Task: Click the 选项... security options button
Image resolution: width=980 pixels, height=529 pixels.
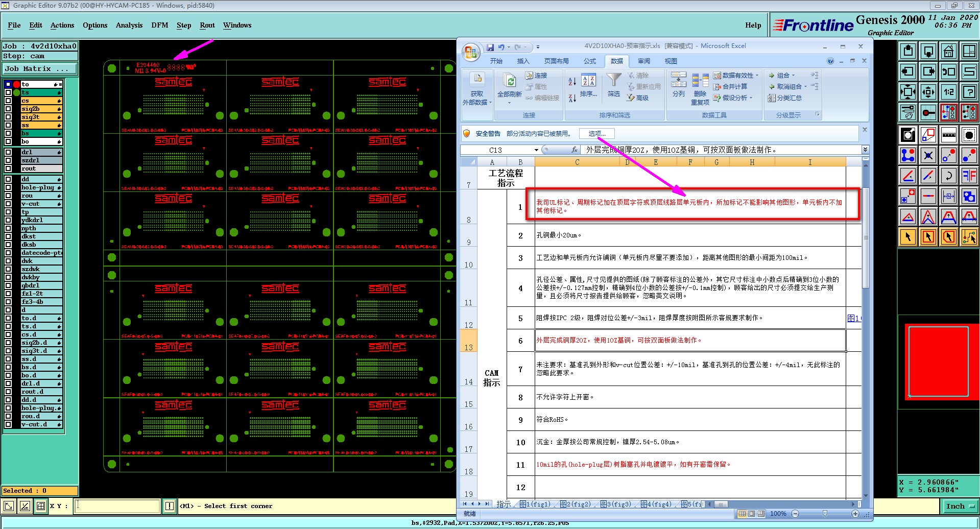Action: pyautogui.click(x=597, y=134)
